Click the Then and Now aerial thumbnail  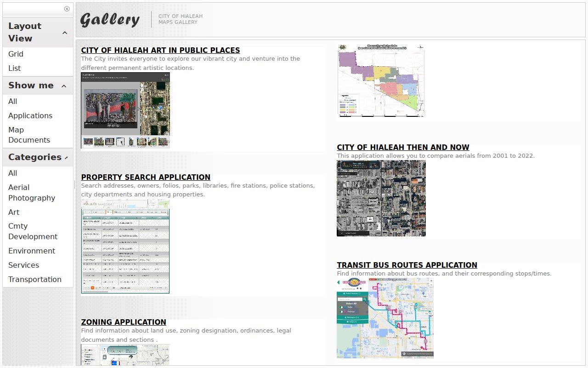click(x=381, y=198)
